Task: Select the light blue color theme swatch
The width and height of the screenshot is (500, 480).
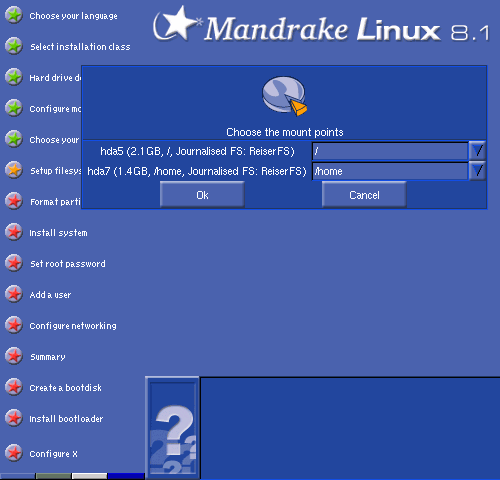Action: (x=18, y=476)
